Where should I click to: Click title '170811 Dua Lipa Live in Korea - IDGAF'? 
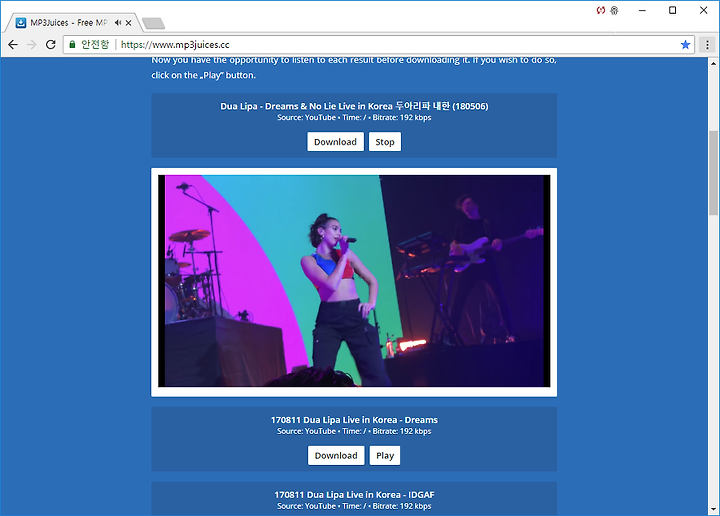coord(354,495)
